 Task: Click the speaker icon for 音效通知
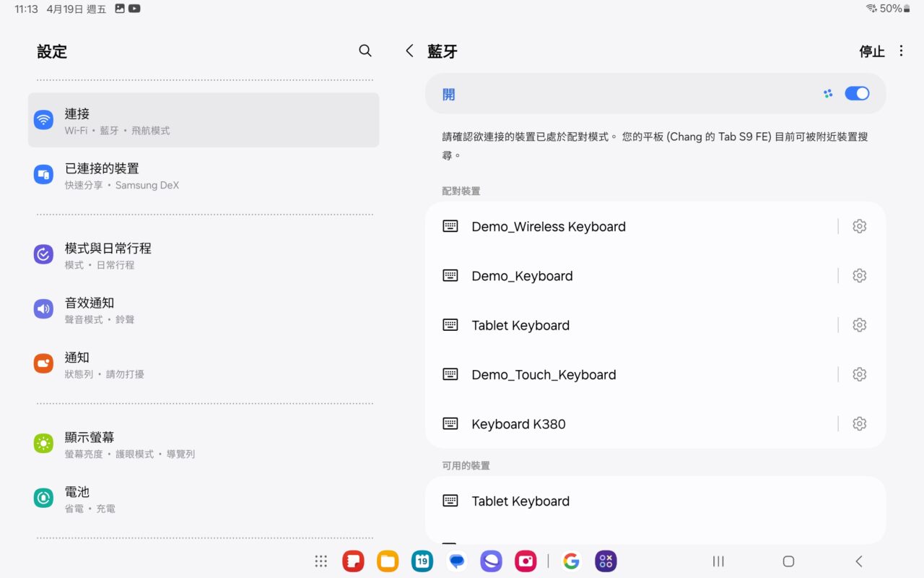click(x=43, y=309)
